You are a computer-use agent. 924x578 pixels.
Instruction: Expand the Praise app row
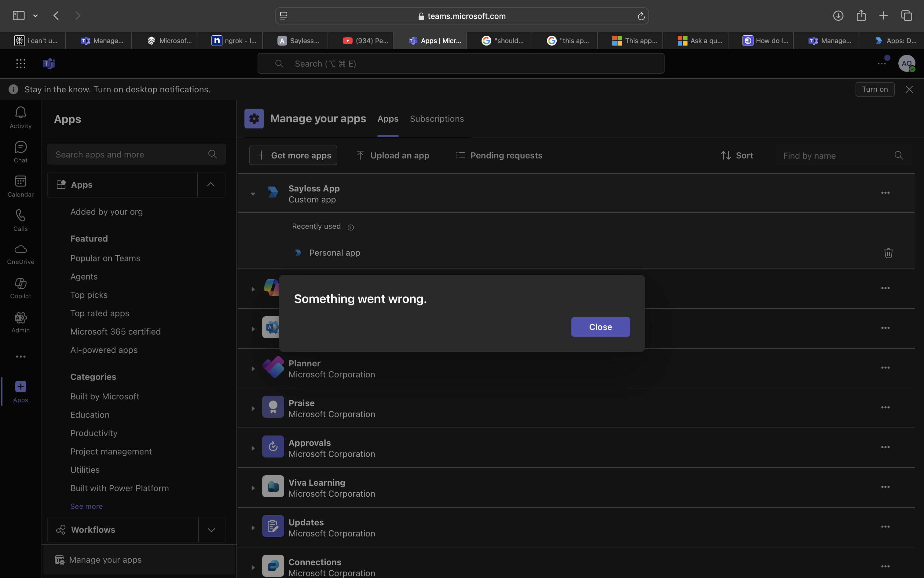pos(253,409)
